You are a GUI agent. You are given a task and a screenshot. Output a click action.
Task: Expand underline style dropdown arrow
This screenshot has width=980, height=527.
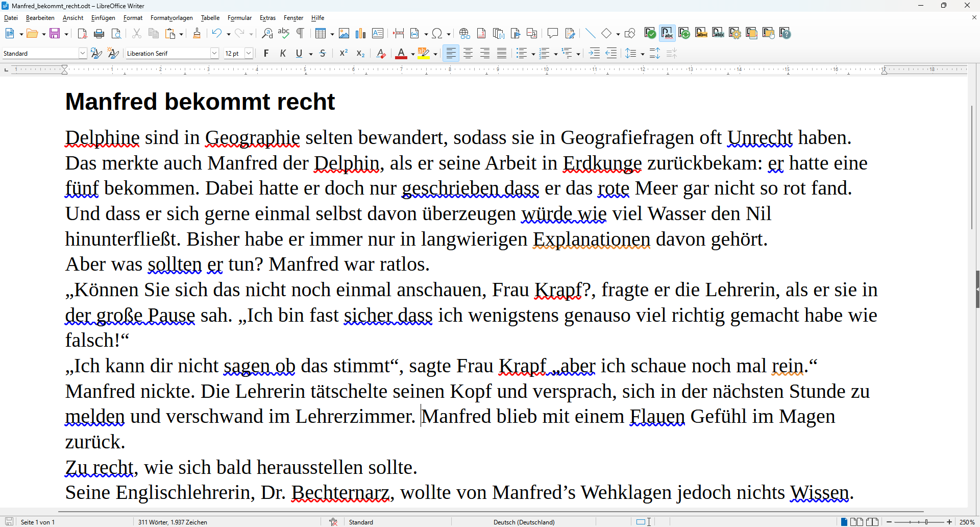[311, 54]
